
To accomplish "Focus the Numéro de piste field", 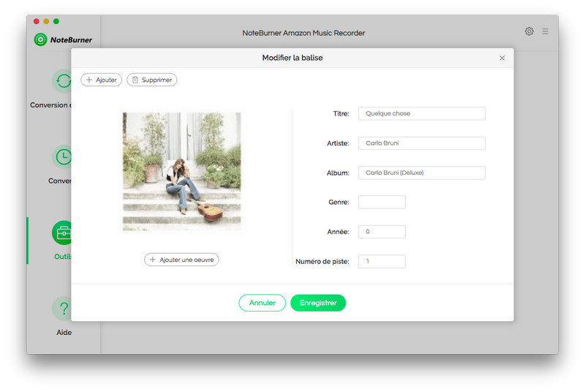I will click(x=382, y=262).
